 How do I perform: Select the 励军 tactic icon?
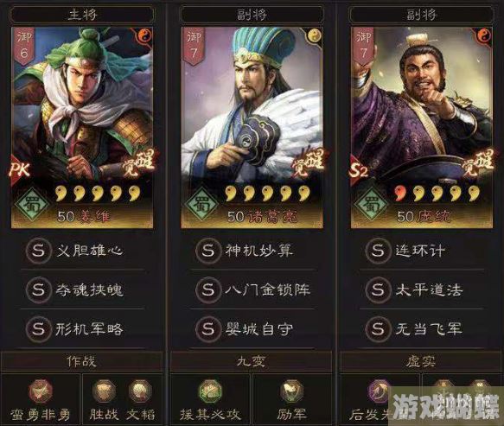pyautogui.click(x=291, y=391)
